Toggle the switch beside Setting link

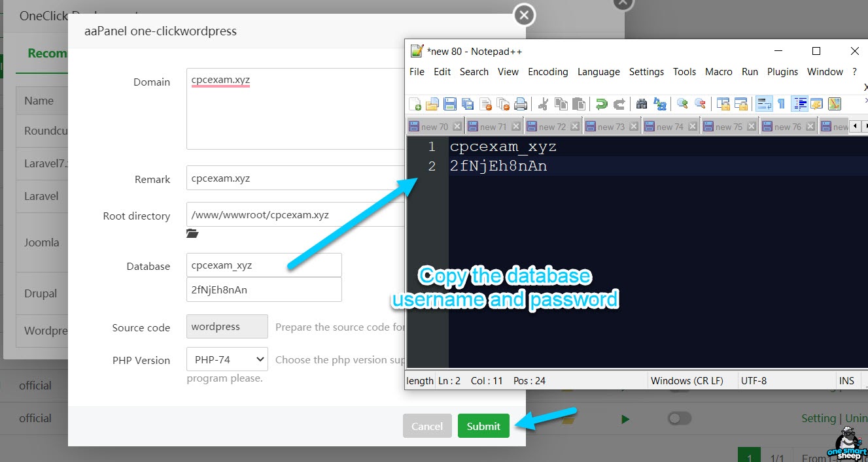pyautogui.click(x=680, y=418)
